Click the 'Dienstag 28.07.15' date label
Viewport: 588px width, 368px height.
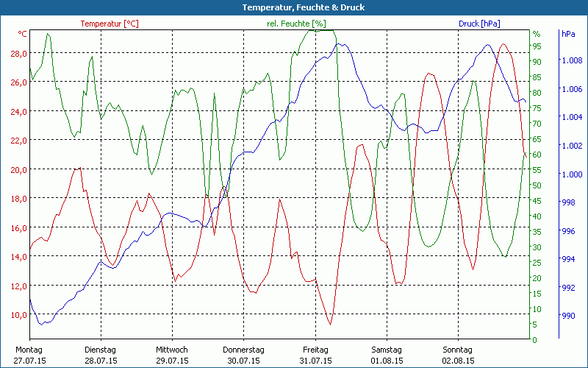(101, 355)
